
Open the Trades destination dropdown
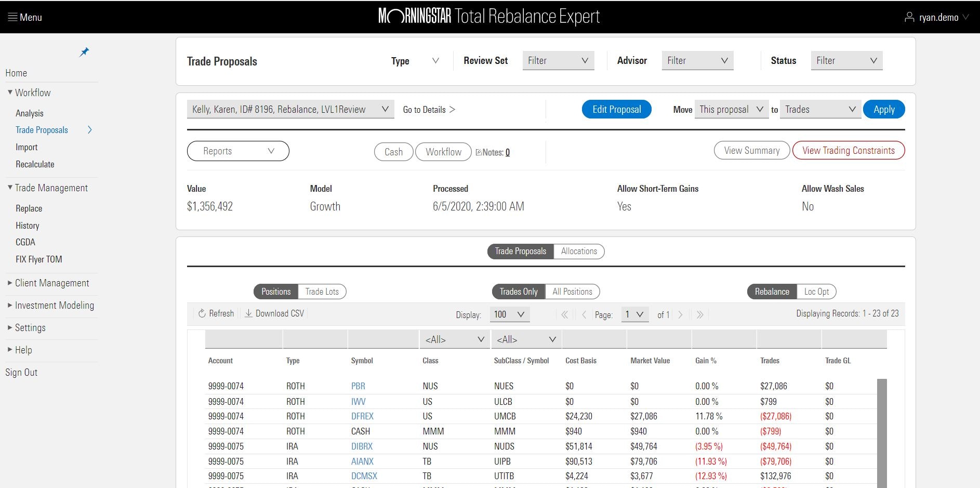pos(820,109)
